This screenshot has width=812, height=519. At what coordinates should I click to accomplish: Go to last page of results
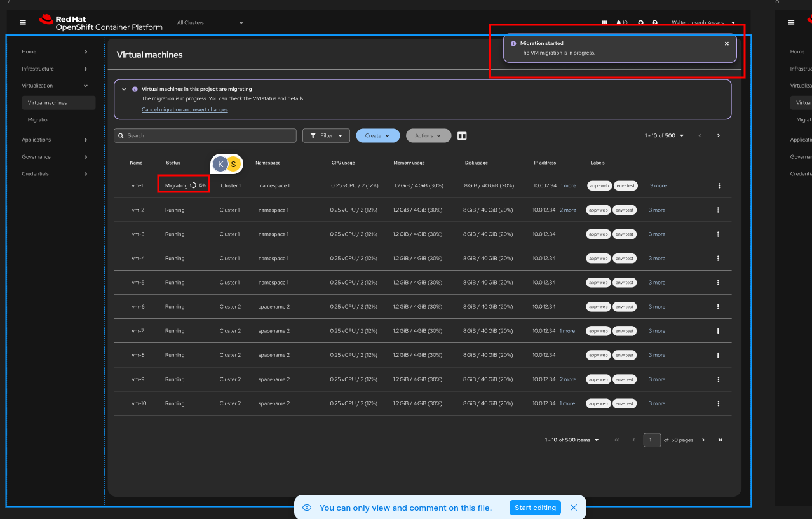pos(720,440)
